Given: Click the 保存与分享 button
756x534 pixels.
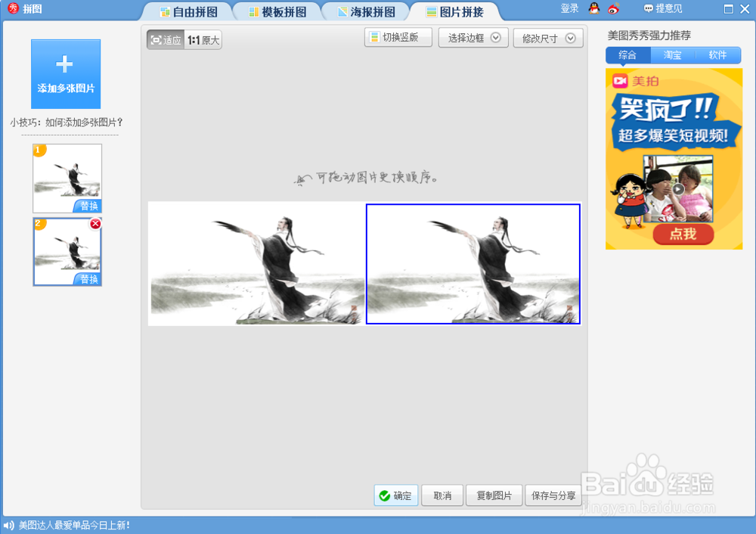Looking at the screenshot, I should (553, 495).
